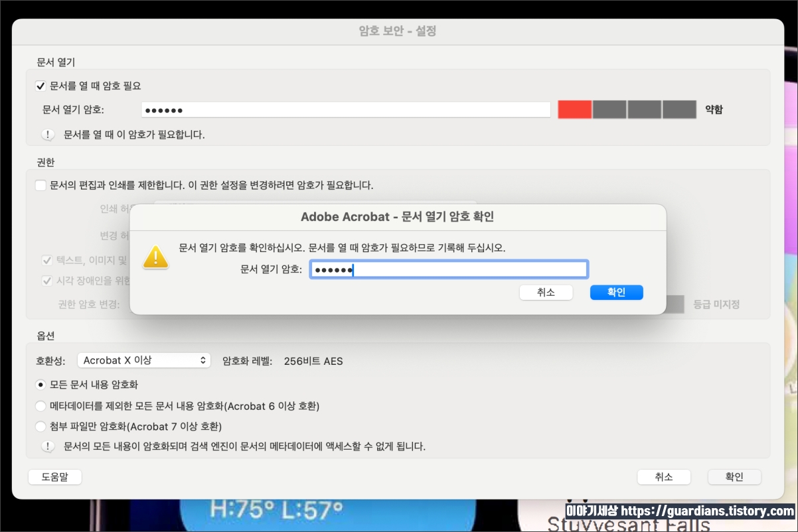
Task: Click 취소 in the password confirm dialog
Action: (x=546, y=293)
